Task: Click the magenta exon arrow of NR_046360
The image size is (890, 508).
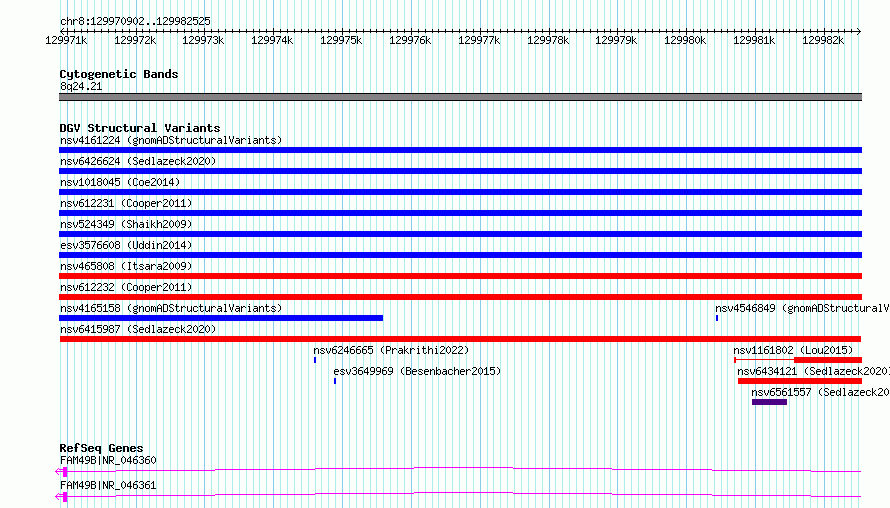Action: coord(61,472)
